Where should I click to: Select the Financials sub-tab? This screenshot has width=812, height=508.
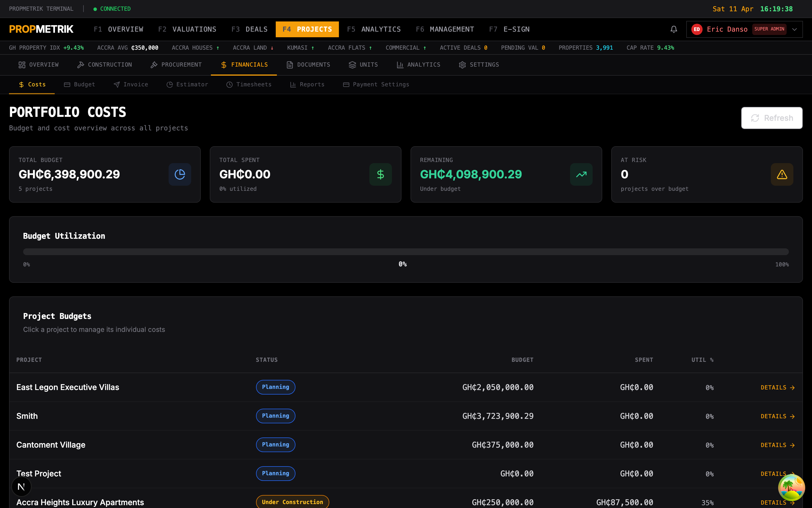point(244,65)
